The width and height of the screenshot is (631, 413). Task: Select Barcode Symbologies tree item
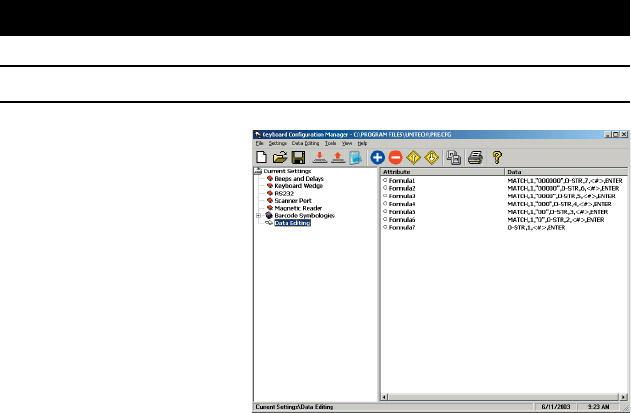tap(304, 215)
